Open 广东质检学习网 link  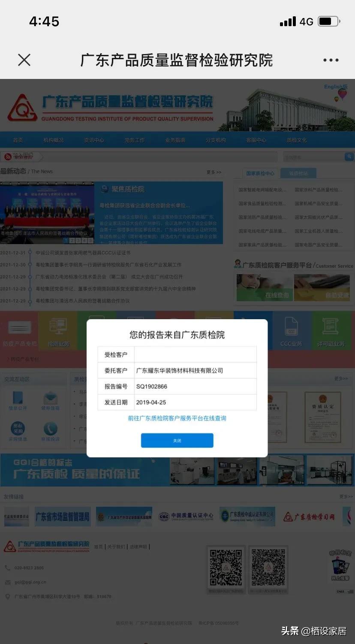(309, 517)
